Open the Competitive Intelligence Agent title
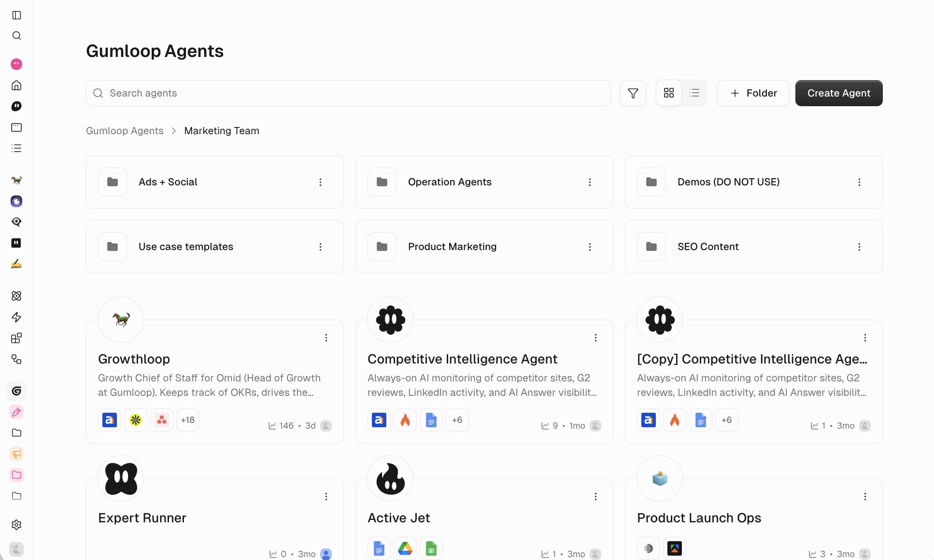This screenshot has height=560, width=934. pyautogui.click(x=462, y=359)
